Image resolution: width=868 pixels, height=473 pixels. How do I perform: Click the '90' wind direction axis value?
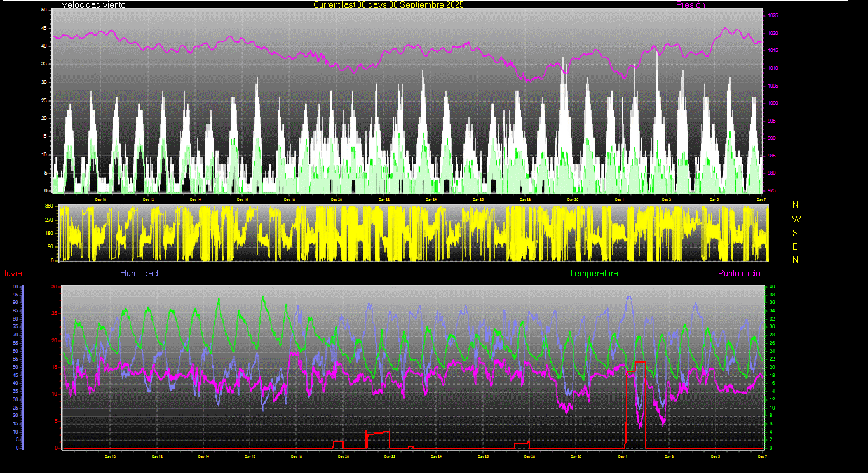50,246
